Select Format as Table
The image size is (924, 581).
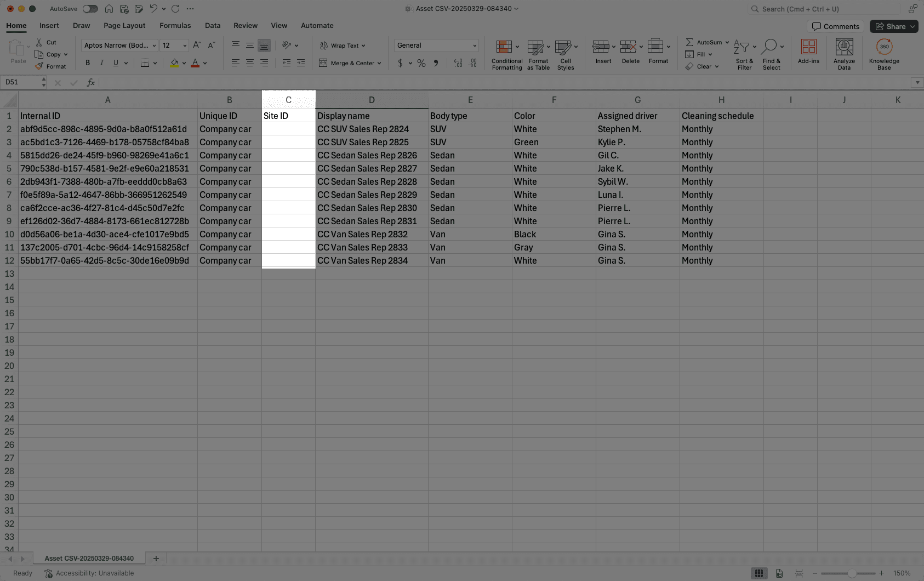click(538, 53)
